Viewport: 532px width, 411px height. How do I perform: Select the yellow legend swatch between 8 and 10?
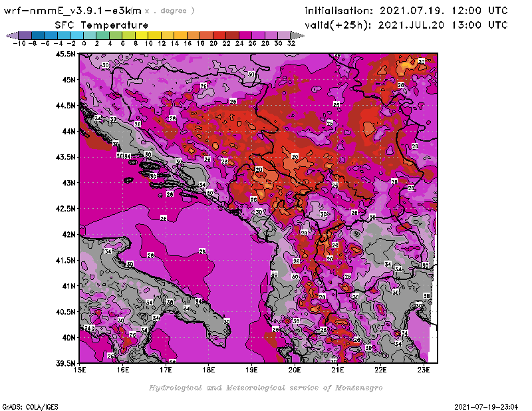pos(142,35)
